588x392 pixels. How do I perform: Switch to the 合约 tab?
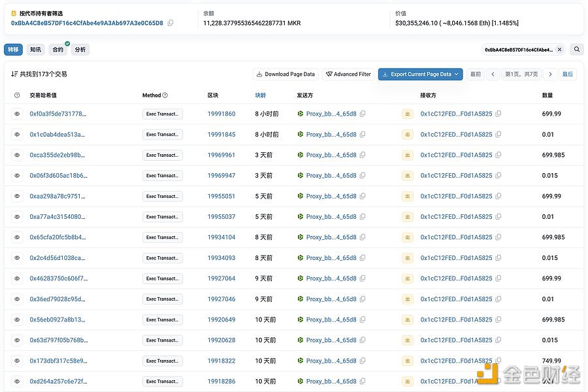click(x=58, y=50)
